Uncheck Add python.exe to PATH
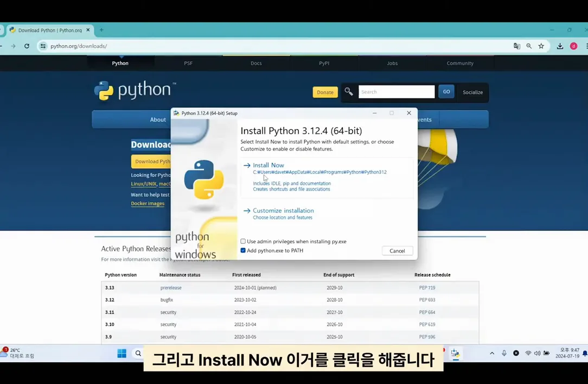Screen dimensions: 588x384 click(x=243, y=250)
